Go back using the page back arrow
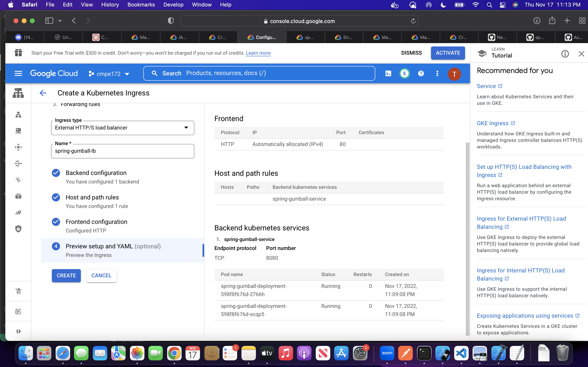The width and height of the screenshot is (588, 367). [x=43, y=93]
